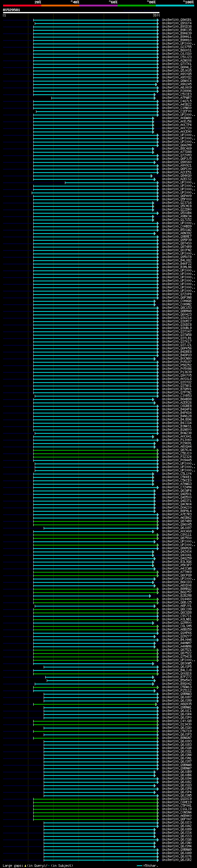Click the UniRef100_B6KID3 hit label
197x868 pixels.
pos(176,582)
